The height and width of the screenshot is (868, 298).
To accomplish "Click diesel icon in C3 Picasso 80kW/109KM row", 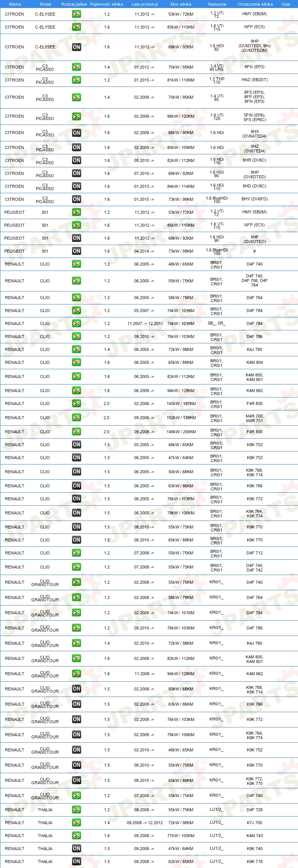I will 77,147.
